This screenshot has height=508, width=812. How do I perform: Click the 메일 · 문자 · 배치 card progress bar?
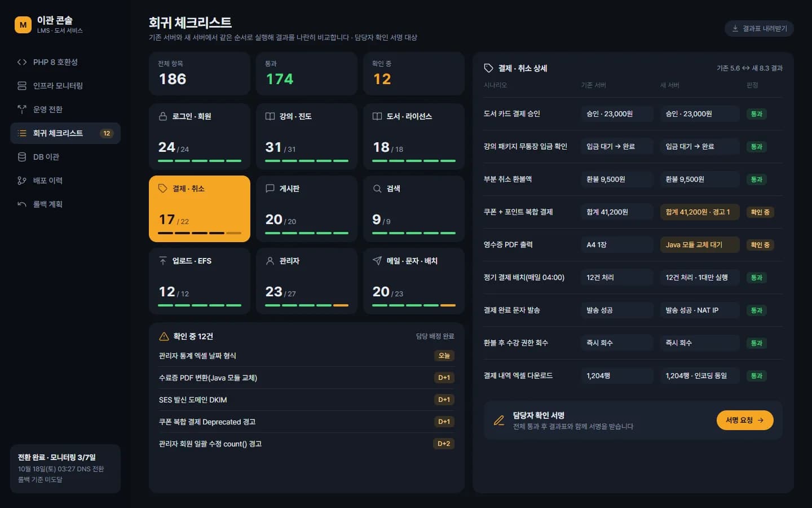coord(414,305)
